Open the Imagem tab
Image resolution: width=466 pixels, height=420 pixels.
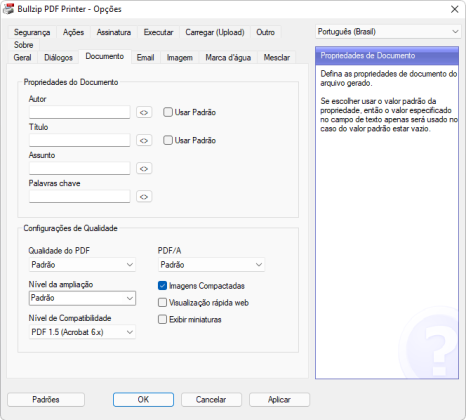point(180,57)
